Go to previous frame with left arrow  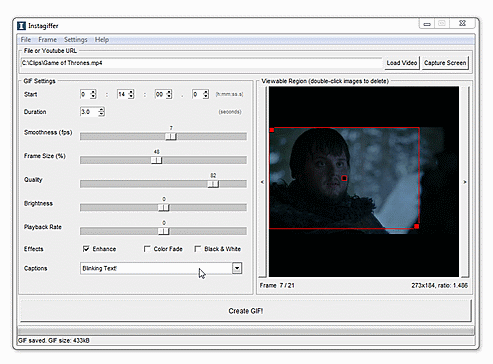click(262, 182)
